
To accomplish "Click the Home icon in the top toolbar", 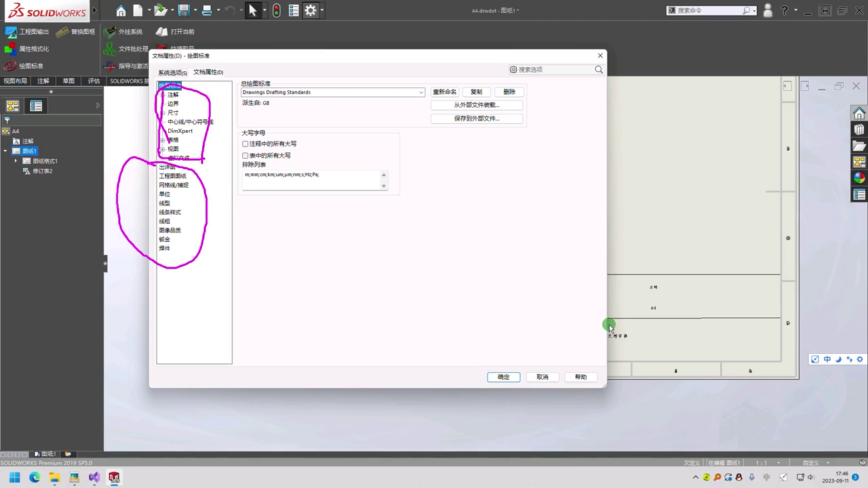I will (121, 11).
